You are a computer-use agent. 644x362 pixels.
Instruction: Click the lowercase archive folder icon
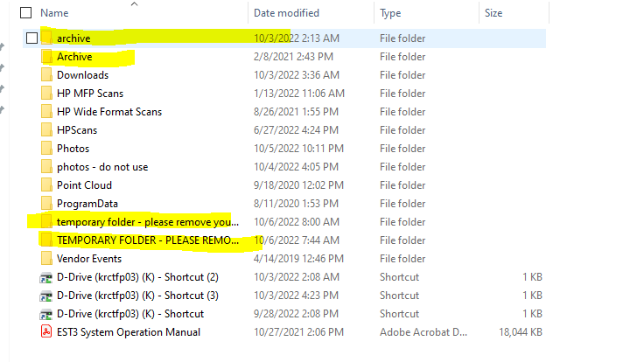tap(47, 38)
